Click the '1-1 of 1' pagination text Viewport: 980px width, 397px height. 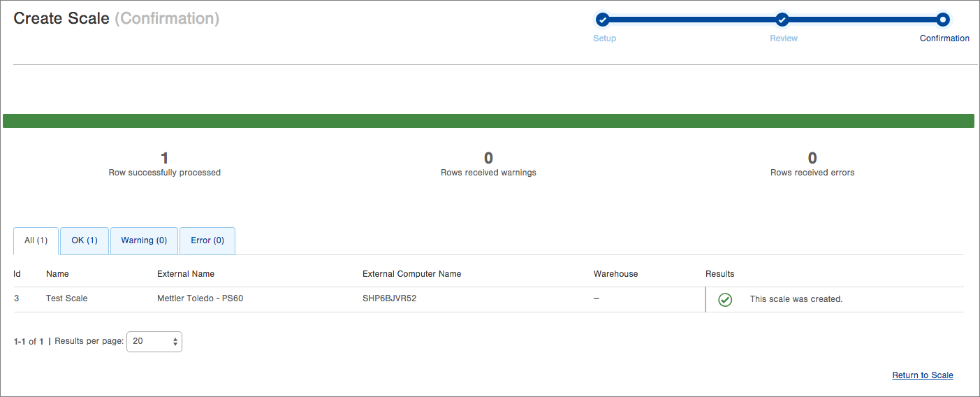pos(29,342)
